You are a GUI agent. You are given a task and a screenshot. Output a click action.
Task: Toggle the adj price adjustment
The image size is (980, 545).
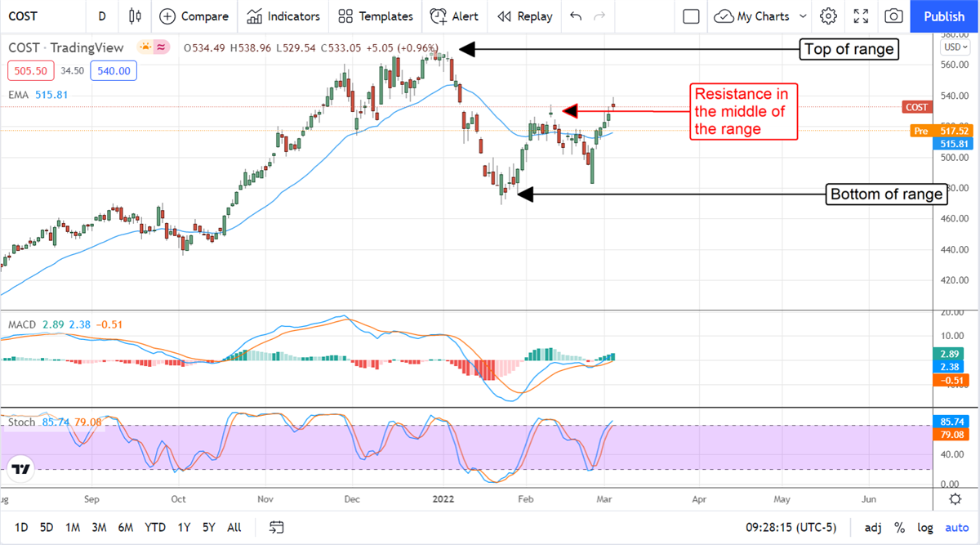tap(873, 527)
